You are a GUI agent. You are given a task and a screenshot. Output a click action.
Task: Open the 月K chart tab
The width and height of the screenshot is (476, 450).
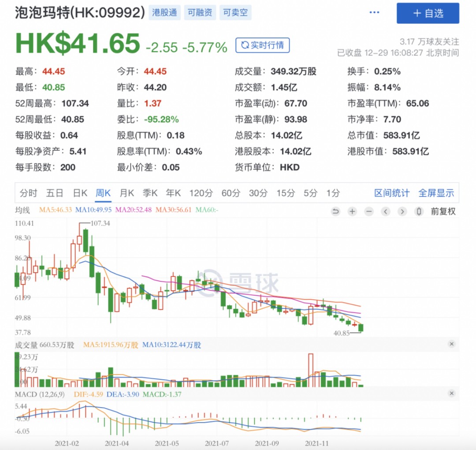coord(126,193)
